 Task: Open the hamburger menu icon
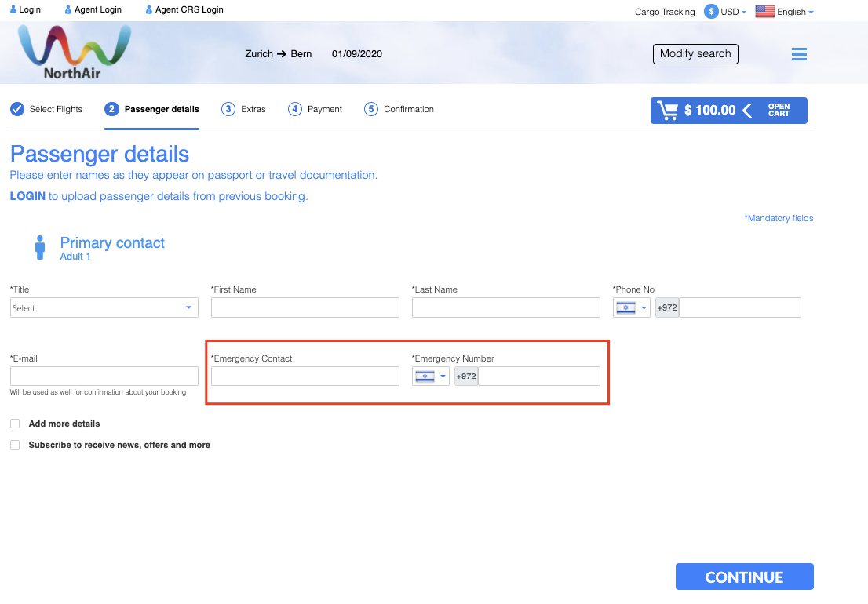tap(799, 54)
